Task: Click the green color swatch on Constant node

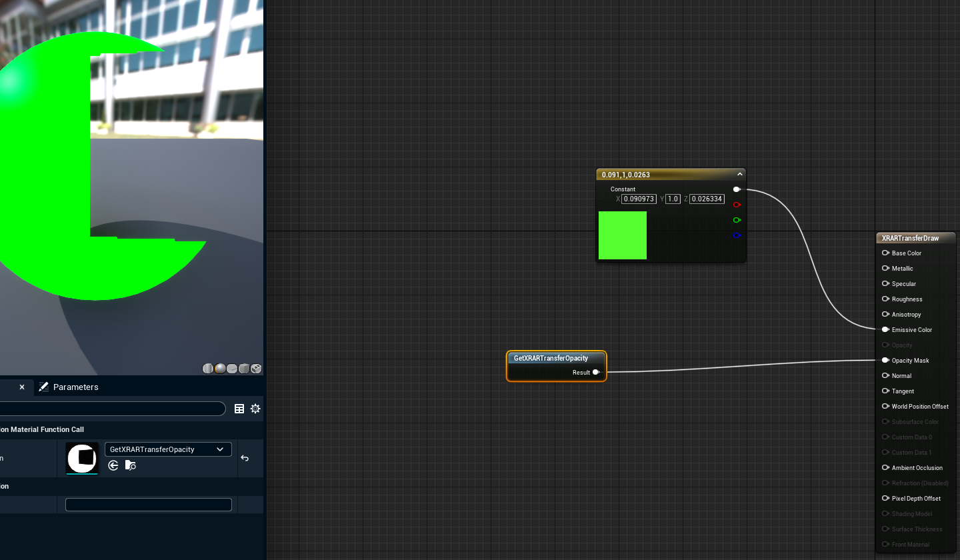Action: (x=622, y=235)
